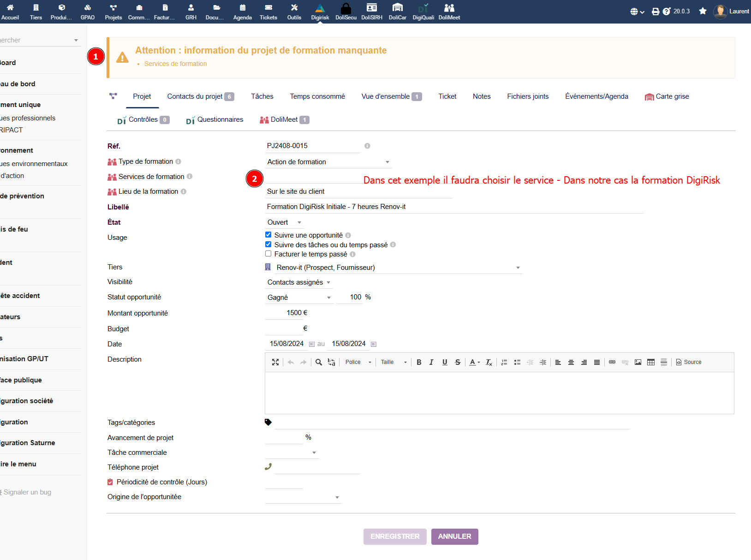Viewport: 751px width, 560px height.
Task: Click the ENREGISTRER button
Action: coord(395,536)
